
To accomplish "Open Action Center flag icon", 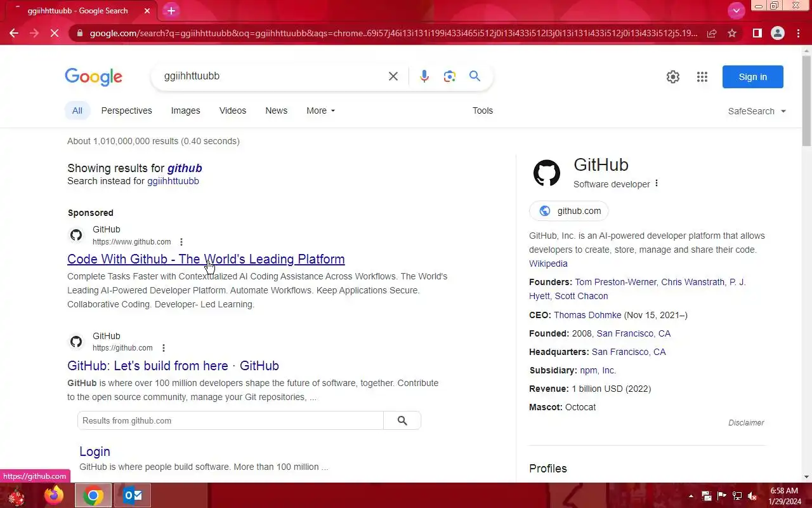I will [721, 496].
